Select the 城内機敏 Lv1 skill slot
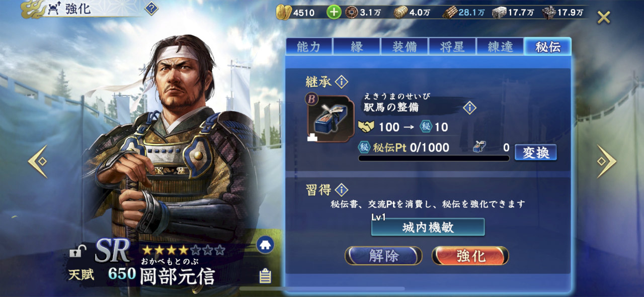644x297 pixels. tap(428, 227)
